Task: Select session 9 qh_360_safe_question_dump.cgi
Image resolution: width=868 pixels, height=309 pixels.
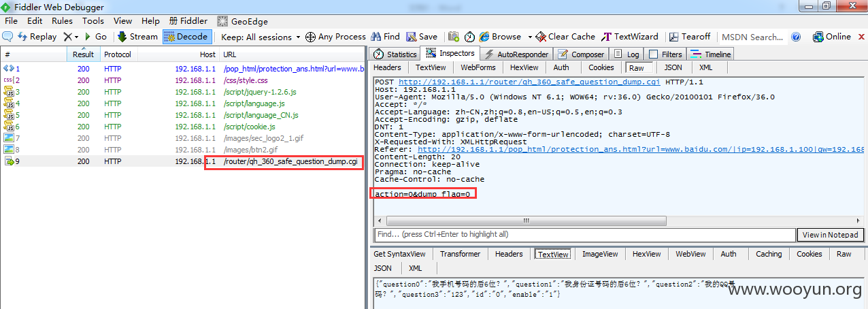Action: pyautogui.click(x=184, y=161)
